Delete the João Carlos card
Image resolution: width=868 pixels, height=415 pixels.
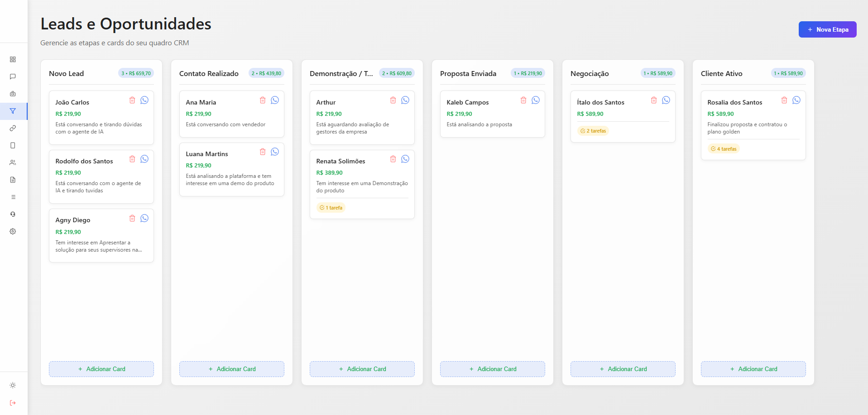coord(132,100)
